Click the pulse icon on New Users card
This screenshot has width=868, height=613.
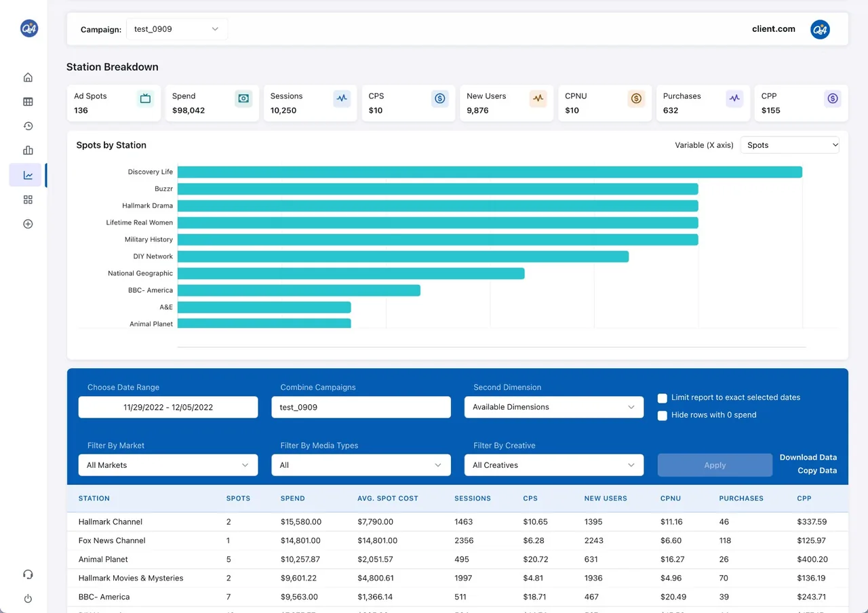click(x=538, y=98)
